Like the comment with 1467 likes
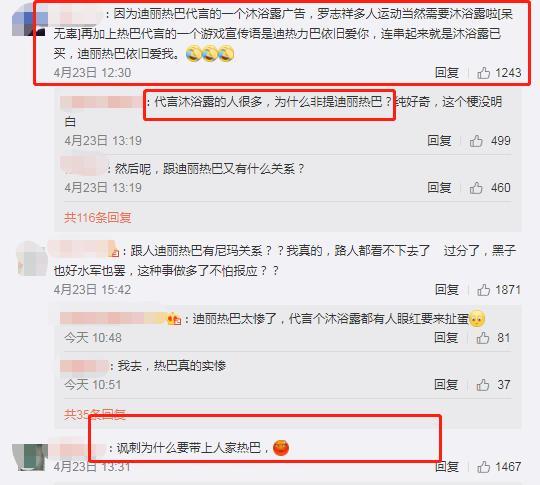The height and width of the screenshot is (485, 540). [x=484, y=467]
